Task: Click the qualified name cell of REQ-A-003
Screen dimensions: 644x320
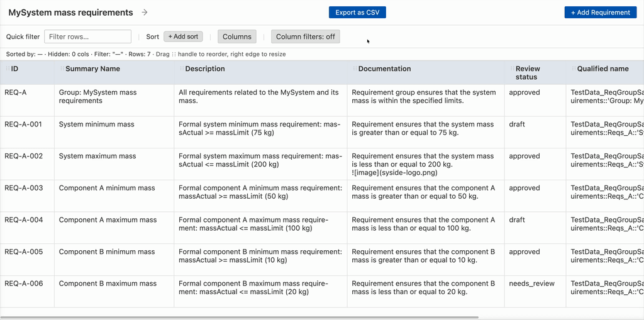Action: tap(605, 196)
